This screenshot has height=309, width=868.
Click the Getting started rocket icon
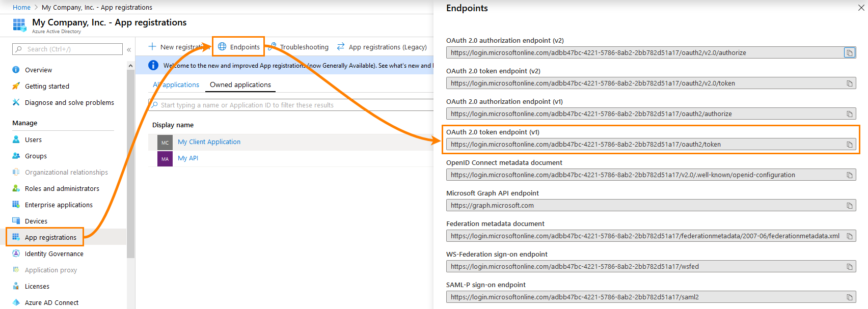(x=16, y=86)
